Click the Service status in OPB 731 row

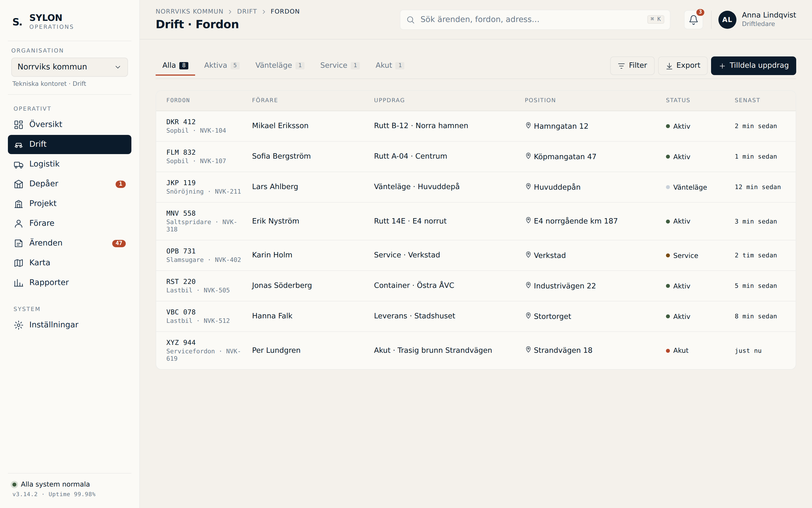(682, 256)
